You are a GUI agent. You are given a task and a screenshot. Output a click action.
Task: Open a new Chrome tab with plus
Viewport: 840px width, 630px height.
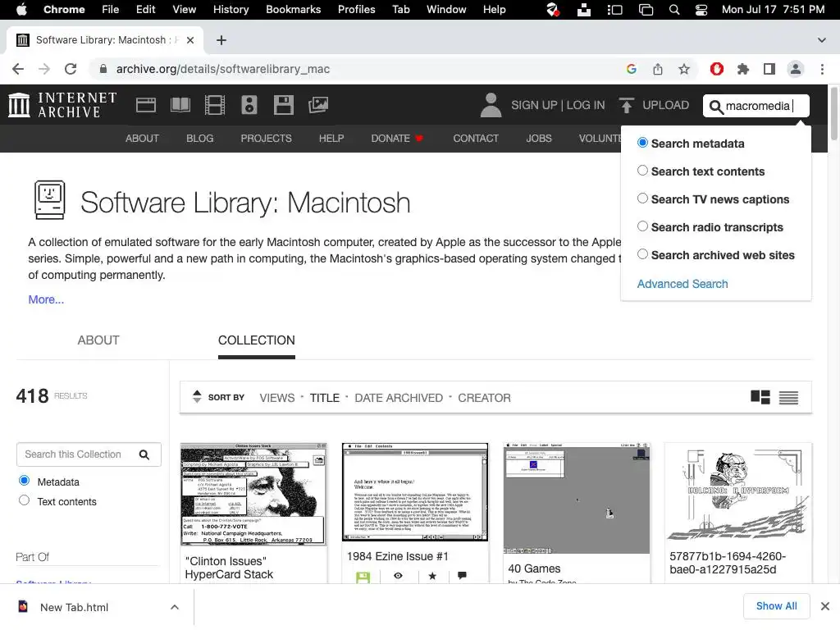221,40
